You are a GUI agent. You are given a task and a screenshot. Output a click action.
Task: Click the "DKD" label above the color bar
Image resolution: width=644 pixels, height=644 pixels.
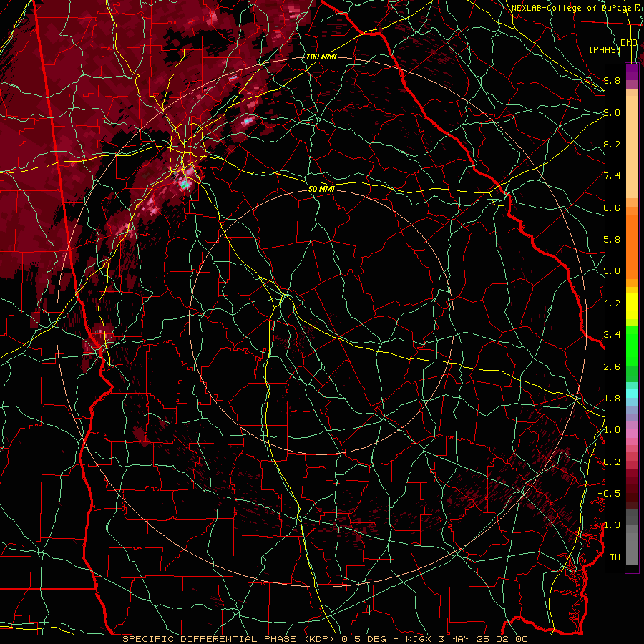coord(629,43)
